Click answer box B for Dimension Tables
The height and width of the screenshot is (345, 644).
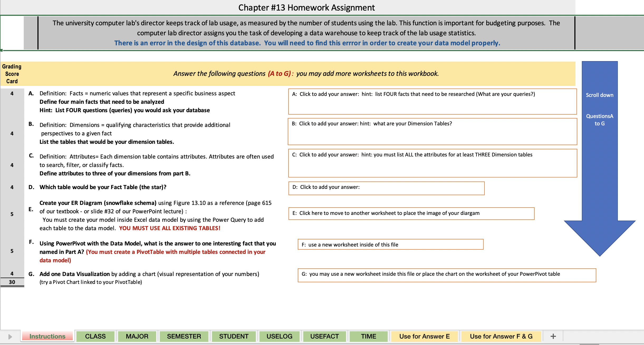click(432, 132)
